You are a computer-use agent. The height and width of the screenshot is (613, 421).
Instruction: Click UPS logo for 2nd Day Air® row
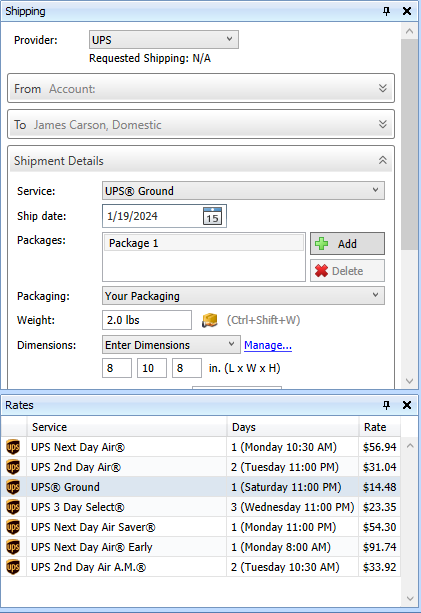click(13, 467)
